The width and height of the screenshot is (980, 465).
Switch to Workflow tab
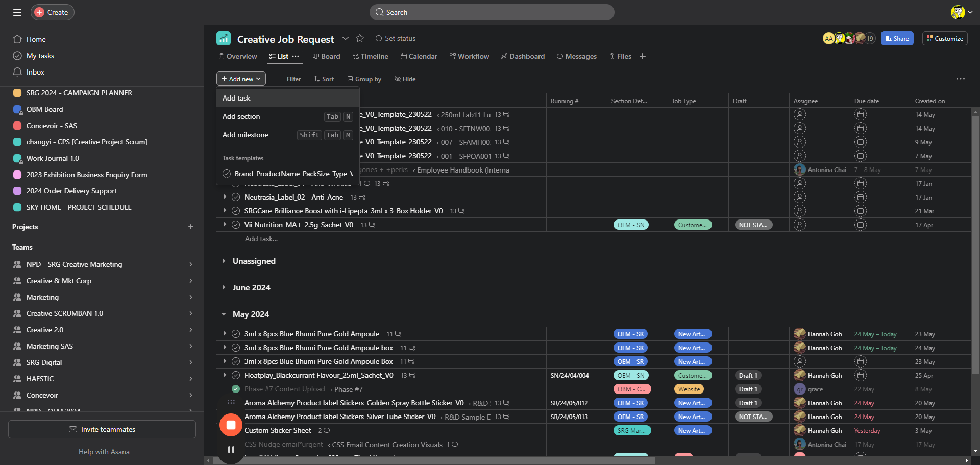click(x=469, y=56)
